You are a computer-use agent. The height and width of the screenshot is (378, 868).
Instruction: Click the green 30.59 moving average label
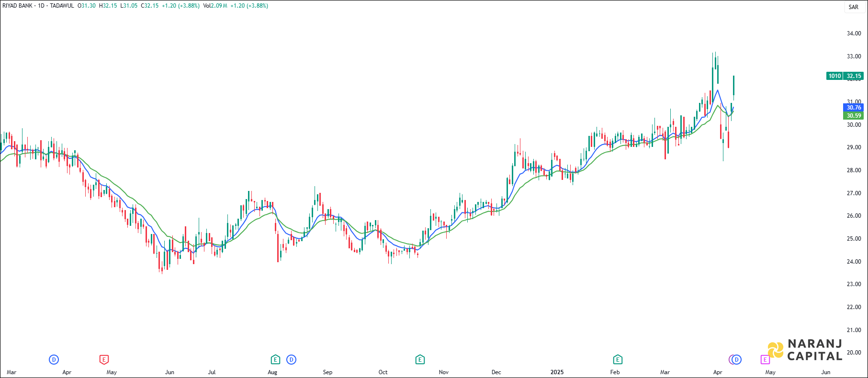[854, 116]
